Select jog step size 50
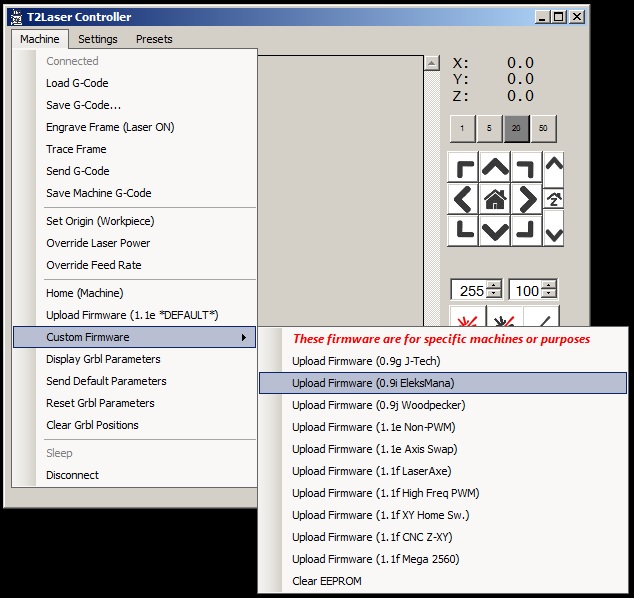 (543, 129)
